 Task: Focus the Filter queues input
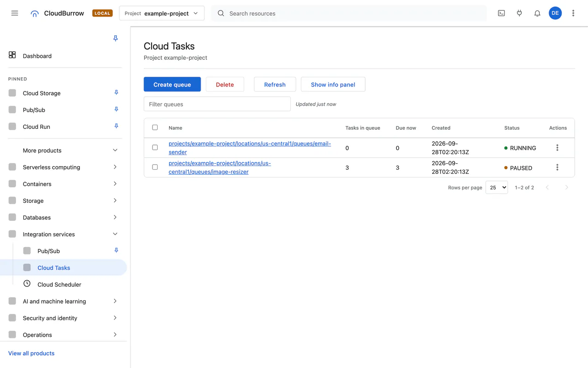pos(217,104)
